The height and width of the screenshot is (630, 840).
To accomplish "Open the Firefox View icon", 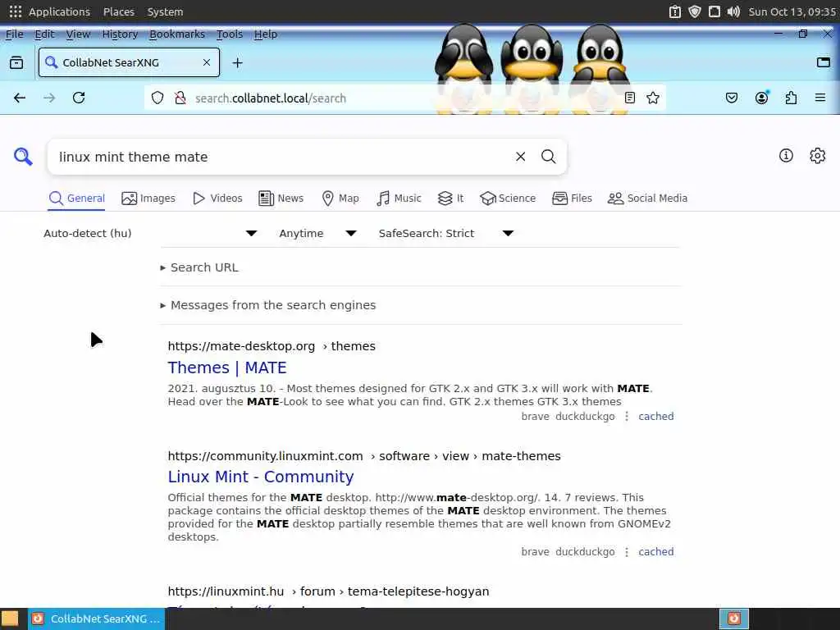I will coord(16,63).
